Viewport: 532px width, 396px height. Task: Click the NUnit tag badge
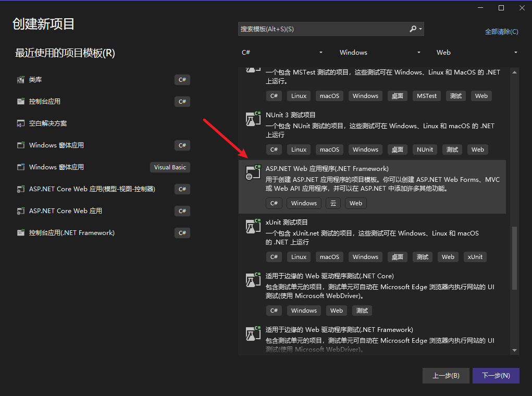(425, 150)
